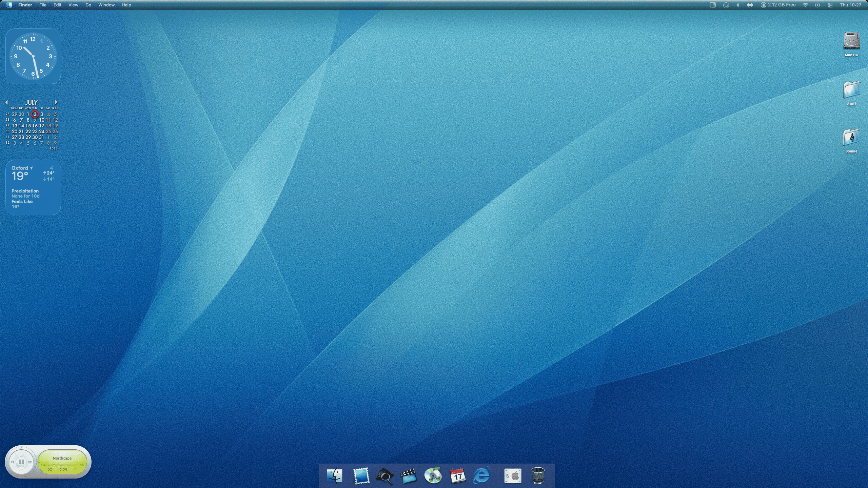The width and height of the screenshot is (868, 488).
Task: Click the JULY month title
Action: [x=32, y=102]
